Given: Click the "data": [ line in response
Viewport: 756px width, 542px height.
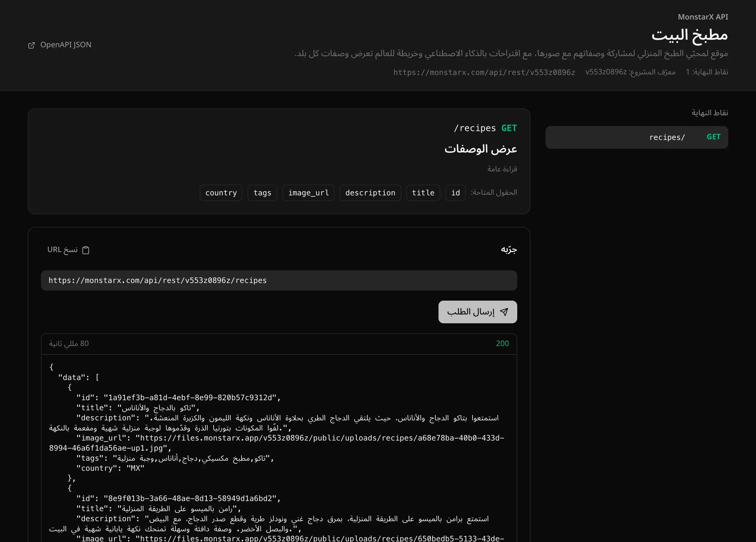Looking at the screenshot, I should pos(79,377).
